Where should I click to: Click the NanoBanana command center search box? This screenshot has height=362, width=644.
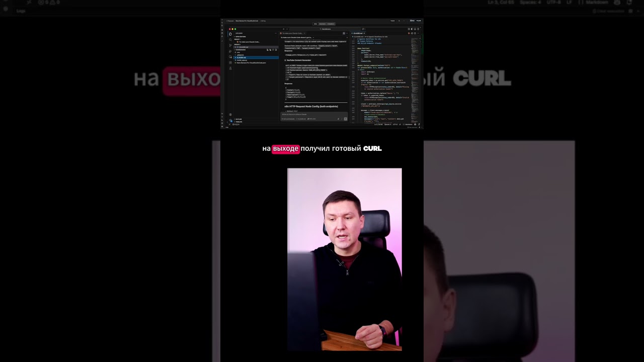tap(326, 29)
